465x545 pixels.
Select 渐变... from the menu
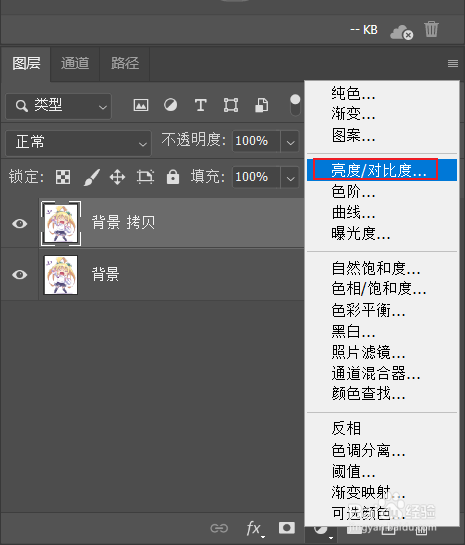click(382, 114)
